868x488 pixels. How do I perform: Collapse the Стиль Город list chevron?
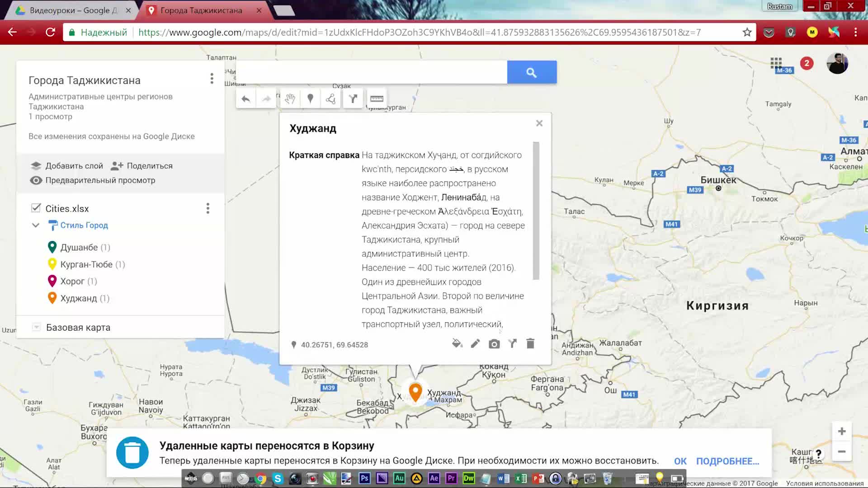click(36, 225)
